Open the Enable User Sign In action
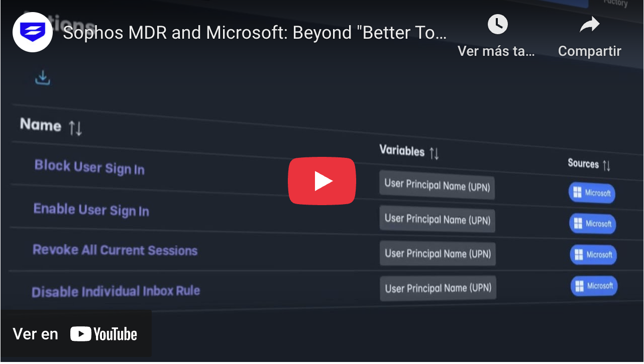This screenshot has height=364, width=644. click(x=91, y=210)
